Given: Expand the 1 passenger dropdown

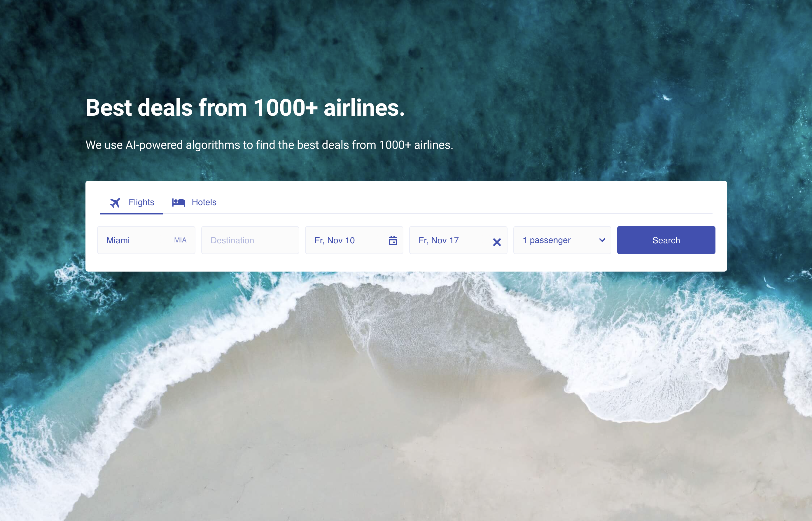Looking at the screenshot, I should tap(562, 240).
